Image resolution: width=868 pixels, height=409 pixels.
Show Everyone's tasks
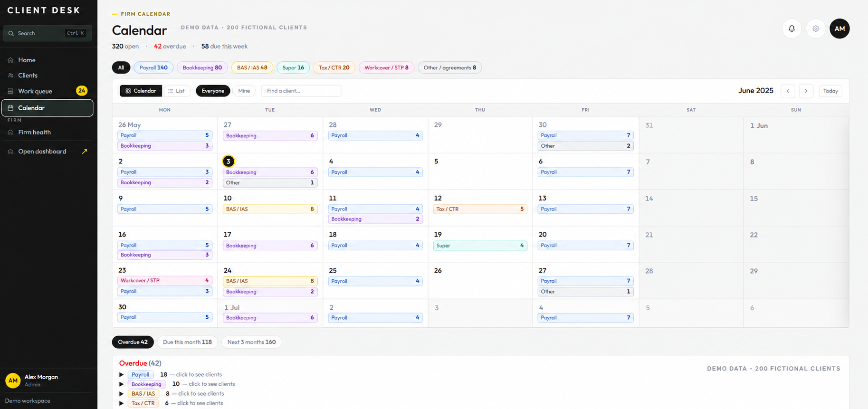pyautogui.click(x=213, y=91)
